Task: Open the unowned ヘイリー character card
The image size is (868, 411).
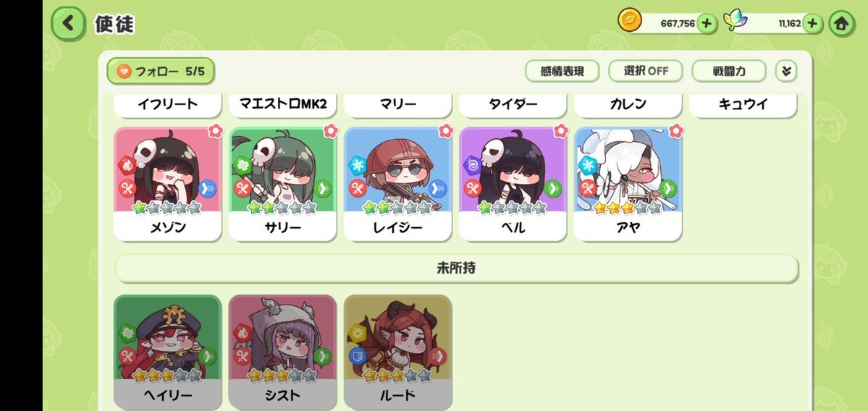Action: [167, 352]
